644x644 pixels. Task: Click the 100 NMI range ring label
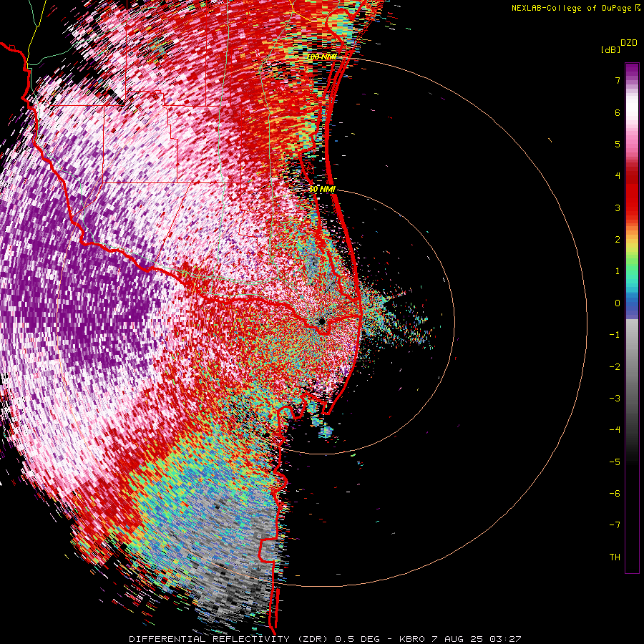pos(322,57)
